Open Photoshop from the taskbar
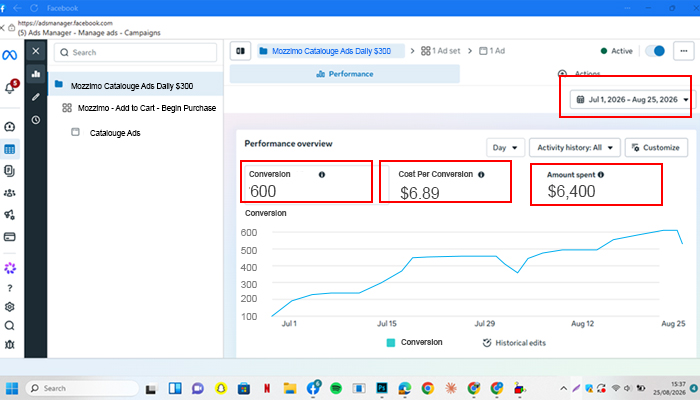700x400 pixels. [x=382, y=388]
